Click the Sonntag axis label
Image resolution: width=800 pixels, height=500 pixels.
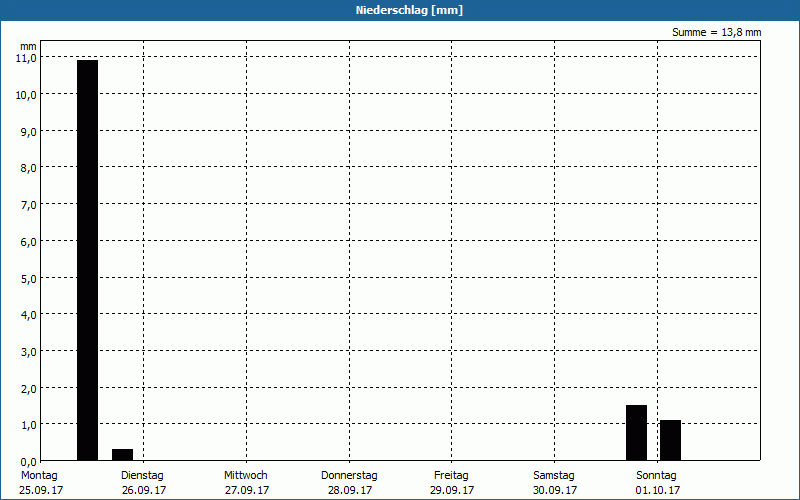pos(656,476)
